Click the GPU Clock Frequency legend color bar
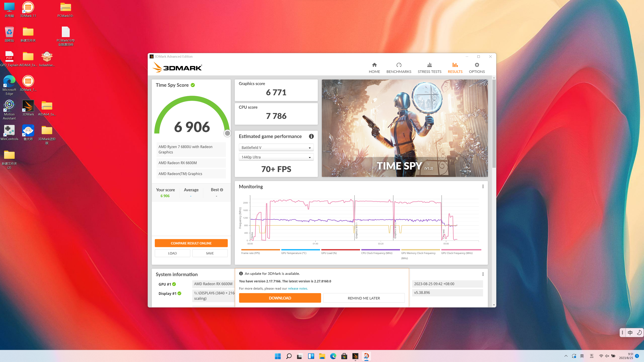The image size is (644, 362). coord(461,250)
